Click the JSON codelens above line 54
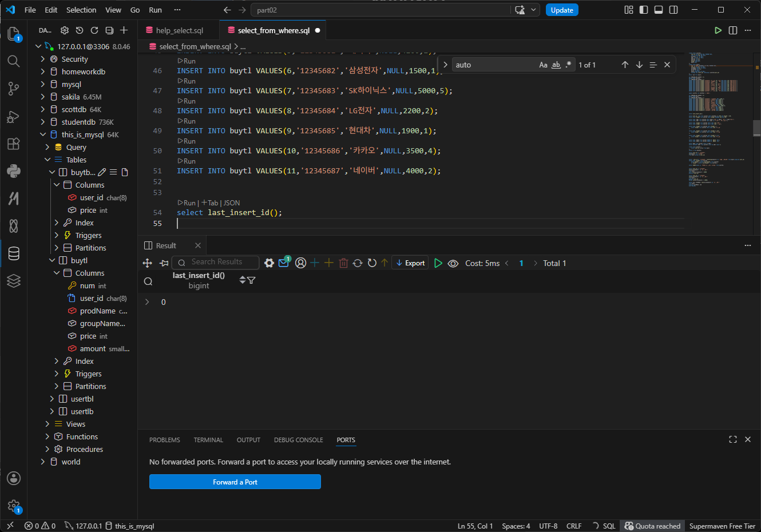The height and width of the screenshot is (532, 761). point(232,203)
